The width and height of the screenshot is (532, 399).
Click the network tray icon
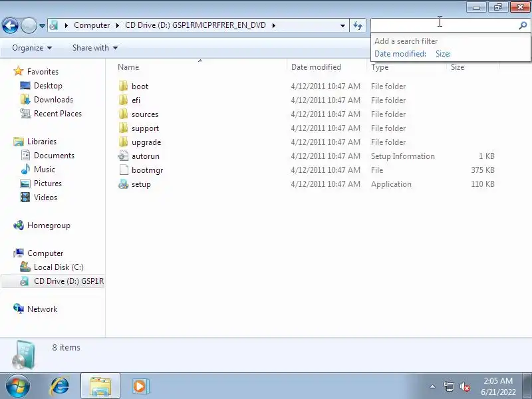pos(448,386)
